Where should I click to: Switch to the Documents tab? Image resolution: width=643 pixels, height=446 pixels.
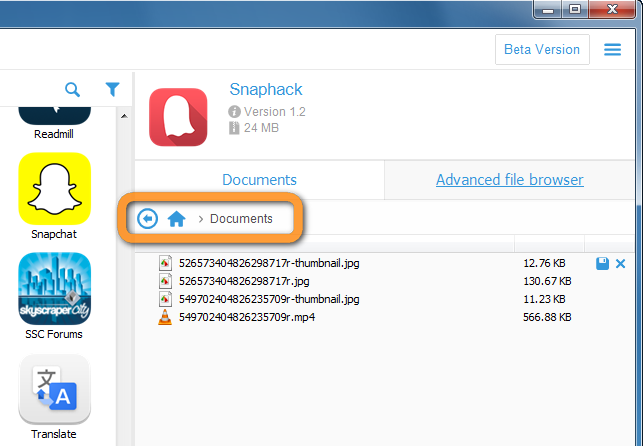pyautogui.click(x=259, y=180)
